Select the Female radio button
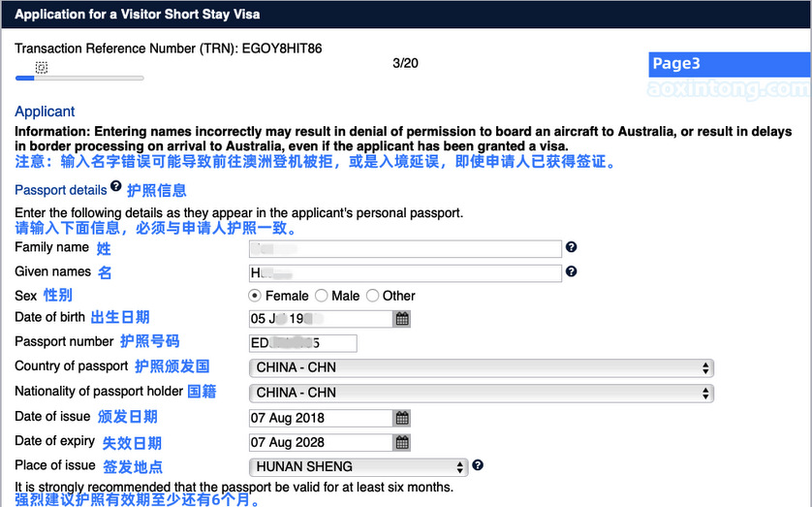This screenshot has width=812, height=507. pos(256,296)
